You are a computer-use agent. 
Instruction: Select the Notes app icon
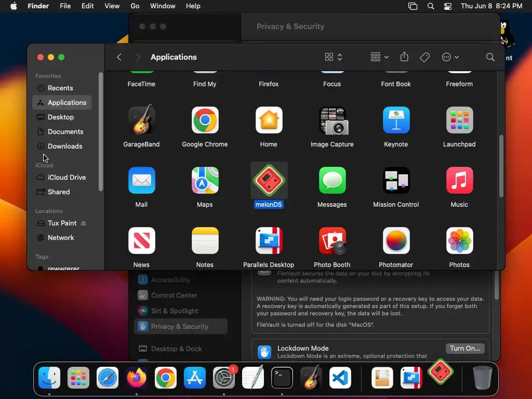[x=205, y=241]
